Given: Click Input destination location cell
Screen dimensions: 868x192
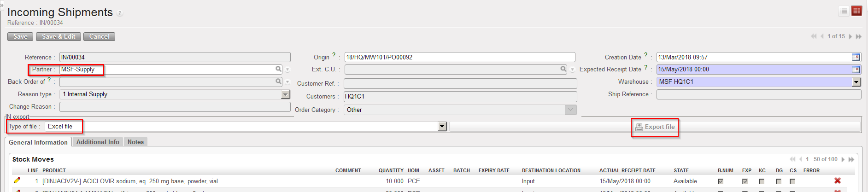Looking at the screenshot, I should pos(528,181).
